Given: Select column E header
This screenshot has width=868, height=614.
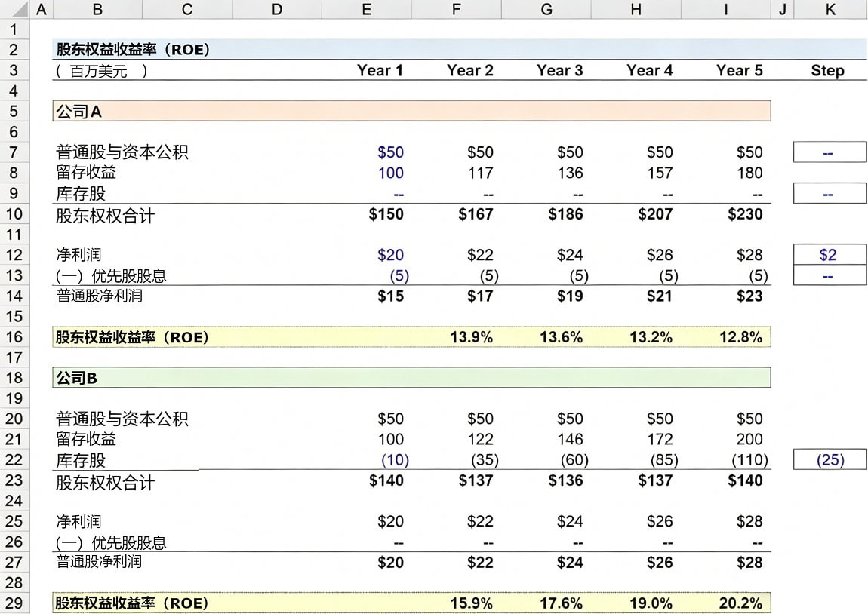Looking at the screenshot, I should [x=366, y=9].
